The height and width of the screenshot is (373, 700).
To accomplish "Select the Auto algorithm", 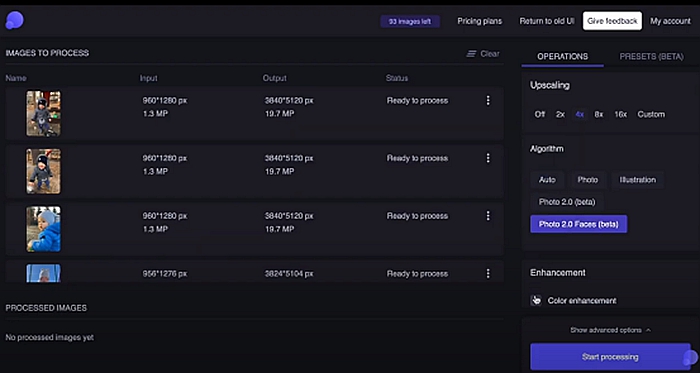I will pyautogui.click(x=547, y=180).
